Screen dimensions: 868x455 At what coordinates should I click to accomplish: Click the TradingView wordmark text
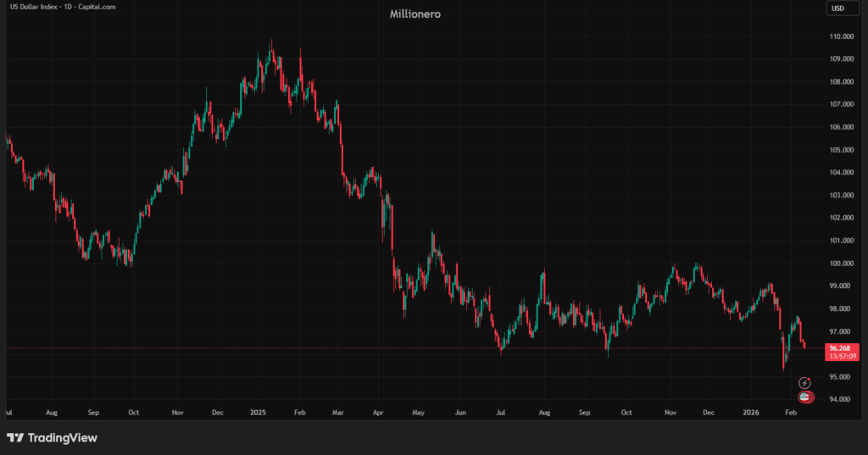pyautogui.click(x=62, y=437)
